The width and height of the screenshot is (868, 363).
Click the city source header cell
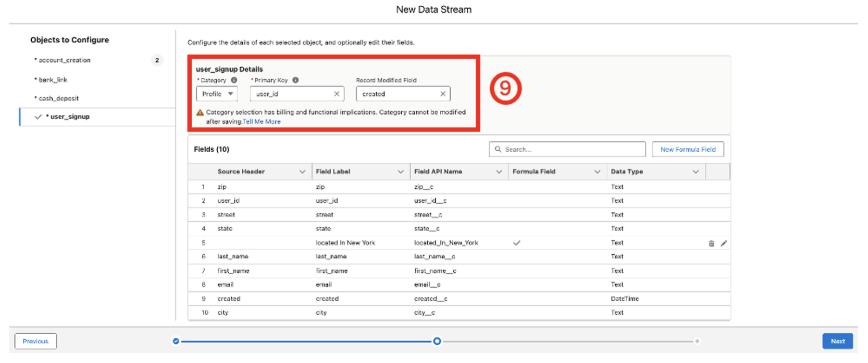click(223, 313)
